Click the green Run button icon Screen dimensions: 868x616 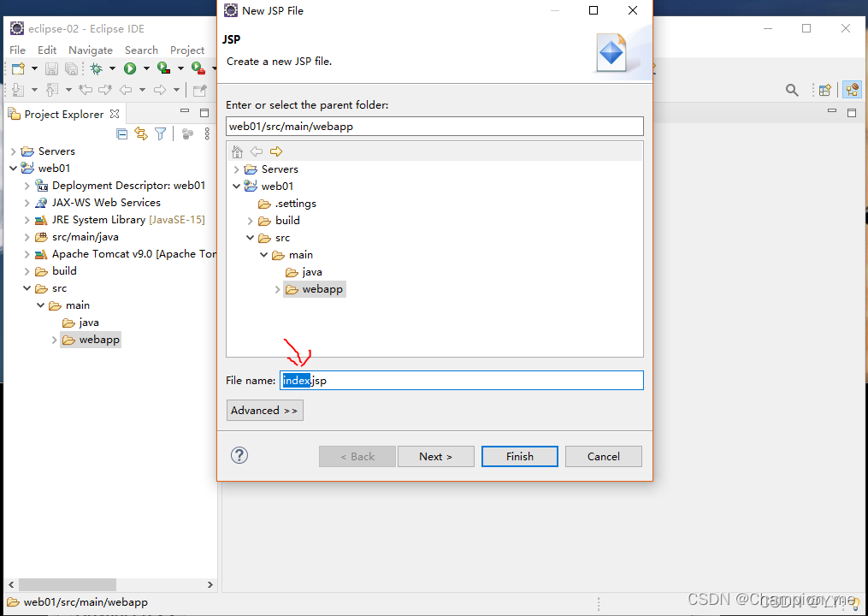click(130, 68)
